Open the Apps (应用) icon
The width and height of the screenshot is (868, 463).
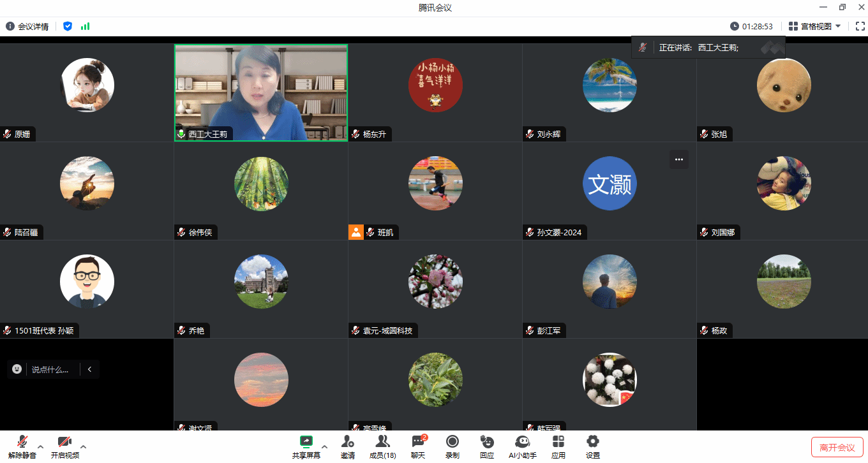[558, 446]
